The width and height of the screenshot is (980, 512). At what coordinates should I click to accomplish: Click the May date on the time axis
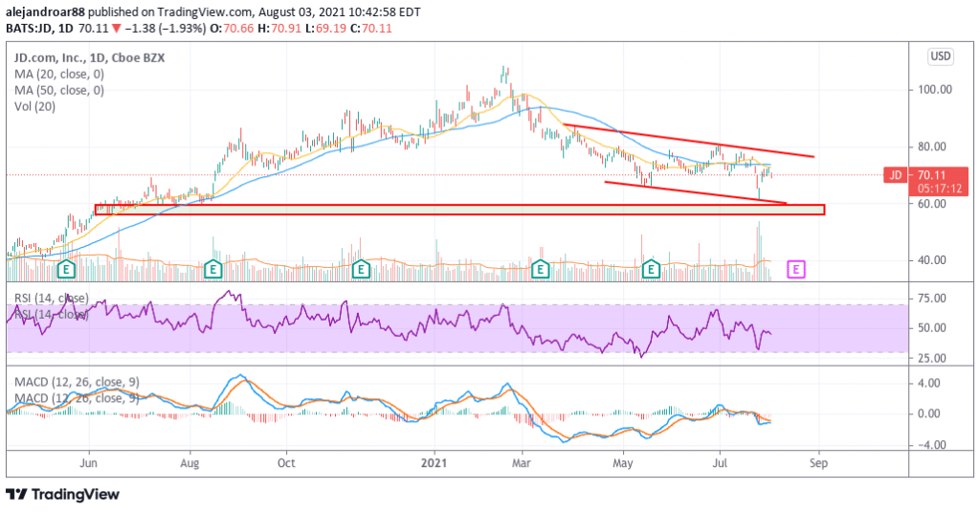click(622, 463)
